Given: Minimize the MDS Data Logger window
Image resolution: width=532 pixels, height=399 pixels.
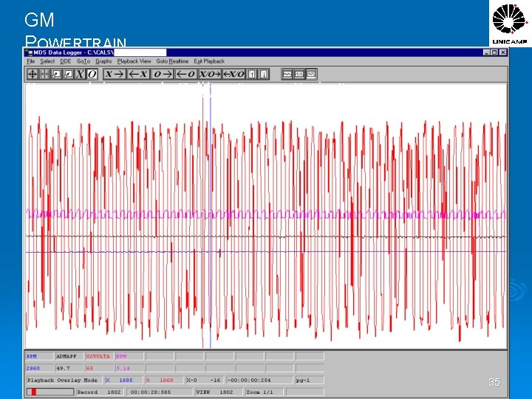Looking at the screenshot, I should click(487, 52).
